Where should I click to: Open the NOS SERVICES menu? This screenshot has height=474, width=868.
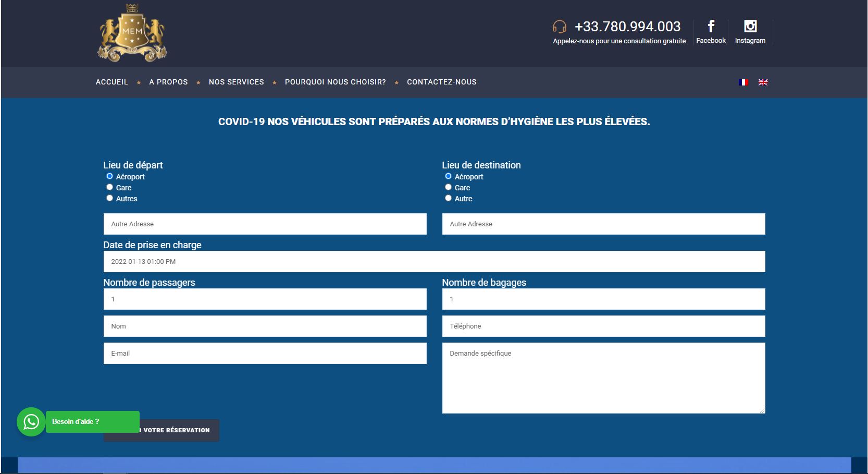pyautogui.click(x=237, y=82)
